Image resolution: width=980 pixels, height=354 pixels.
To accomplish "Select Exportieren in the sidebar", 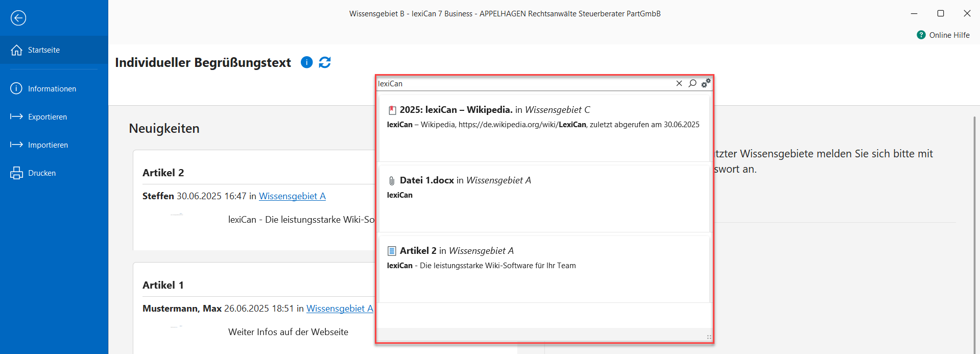I will click(x=47, y=117).
